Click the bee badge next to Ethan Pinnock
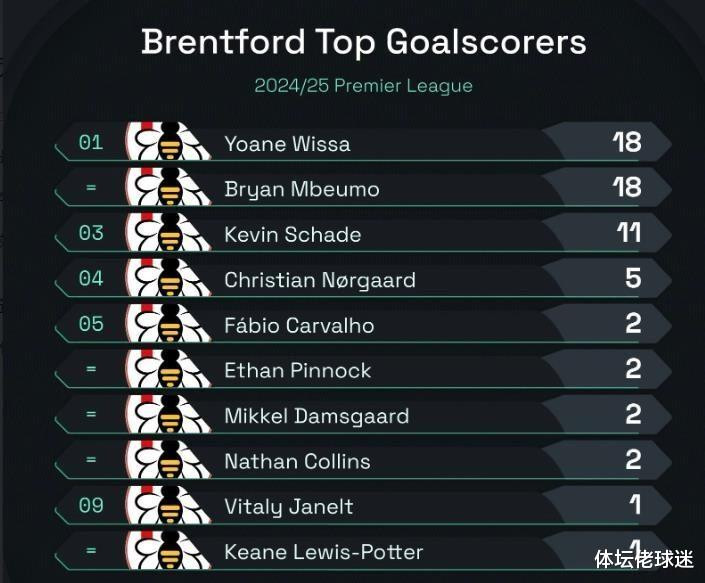The width and height of the screenshot is (705, 583). click(168, 368)
